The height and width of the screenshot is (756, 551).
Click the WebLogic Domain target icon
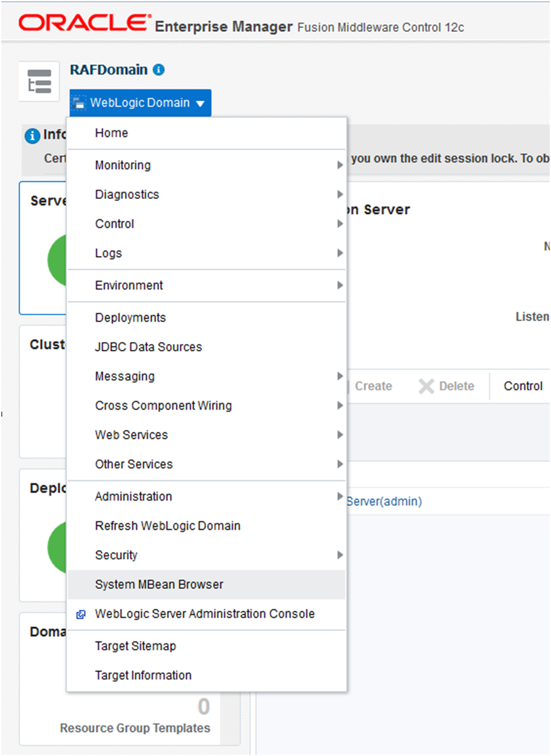click(79, 103)
